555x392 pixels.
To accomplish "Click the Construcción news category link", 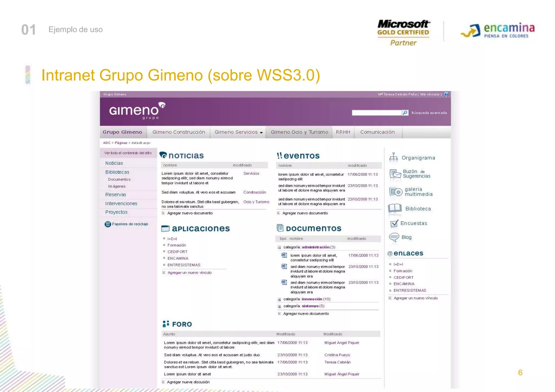I will pyautogui.click(x=255, y=192).
